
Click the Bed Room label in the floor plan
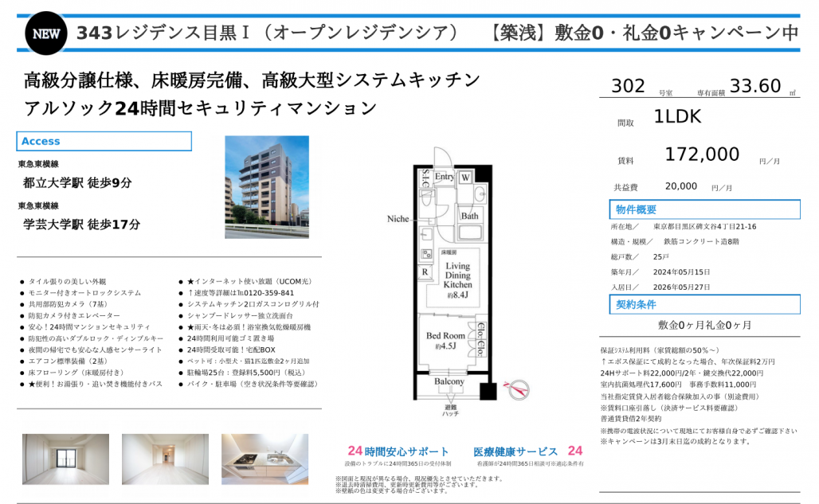point(445,335)
